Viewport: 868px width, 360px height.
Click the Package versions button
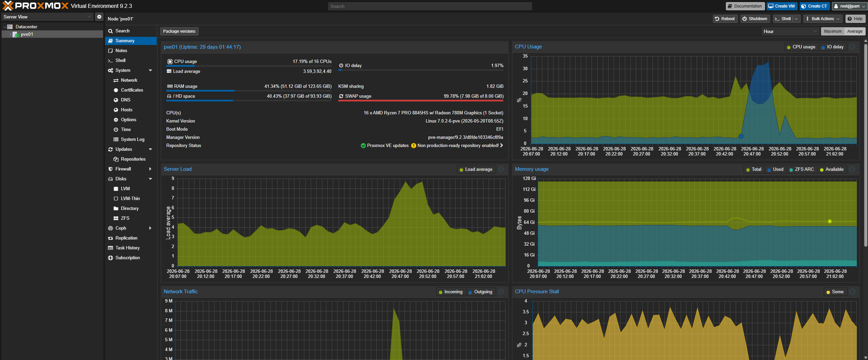(179, 31)
